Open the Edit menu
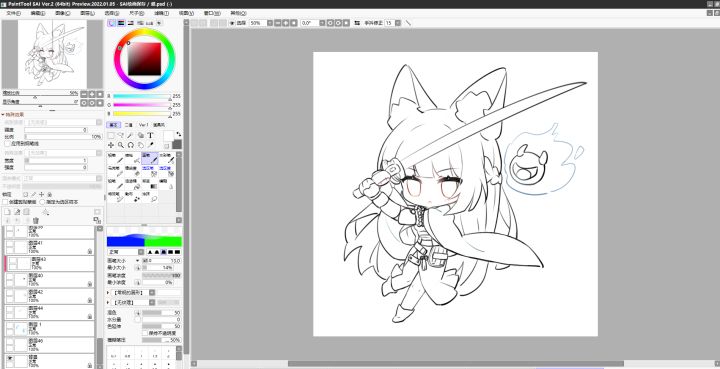Viewport: 720px width, 369px height. coord(38,13)
